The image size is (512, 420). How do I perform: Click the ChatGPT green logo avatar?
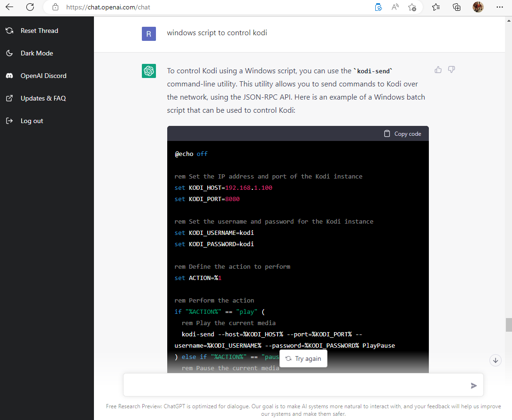(148, 71)
